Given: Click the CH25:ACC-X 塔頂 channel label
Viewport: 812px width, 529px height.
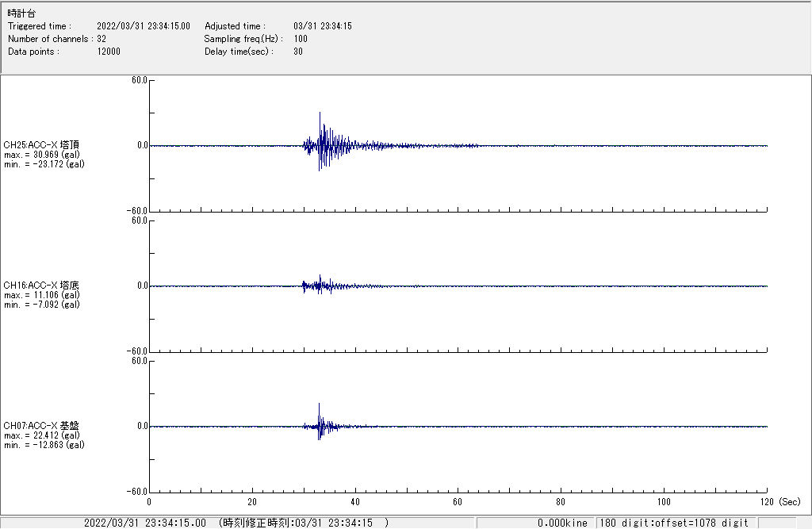Looking at the screenshot, I should 41,145.
